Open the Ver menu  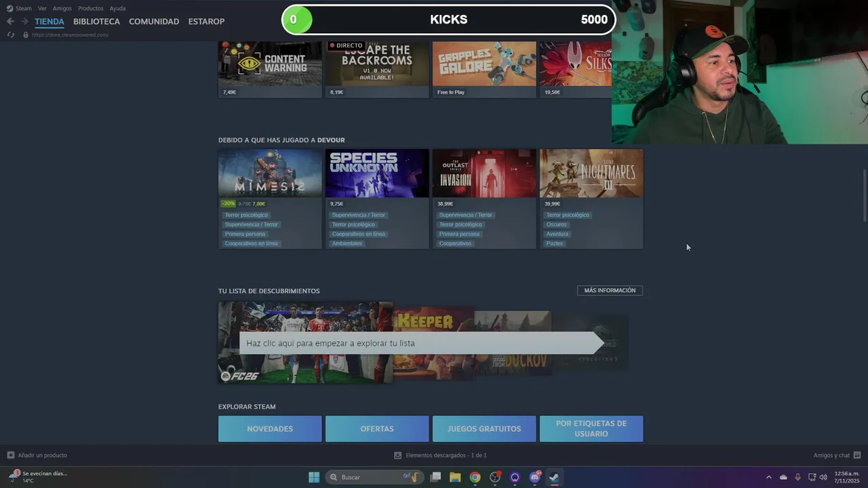pyautogui.click(x=42, y=8)
